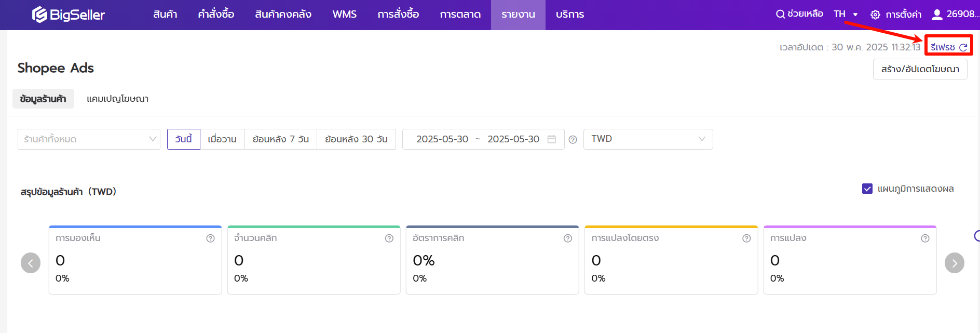Select the ย้อนหลัง 30 วัน filter
The height and width of the screenshot is (333, 980).
tap(357, 139)
